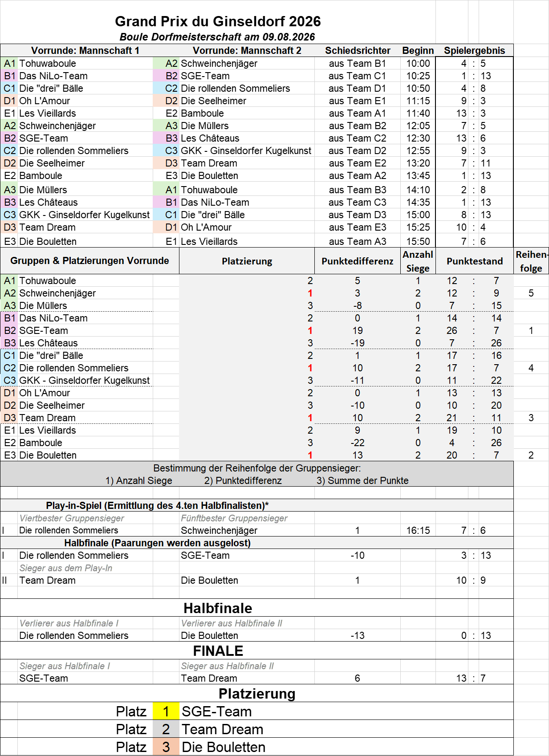
Task: Select the Halbfinale (Paarungen werden ausgelost) heading
Action: (x=157, y=543)
